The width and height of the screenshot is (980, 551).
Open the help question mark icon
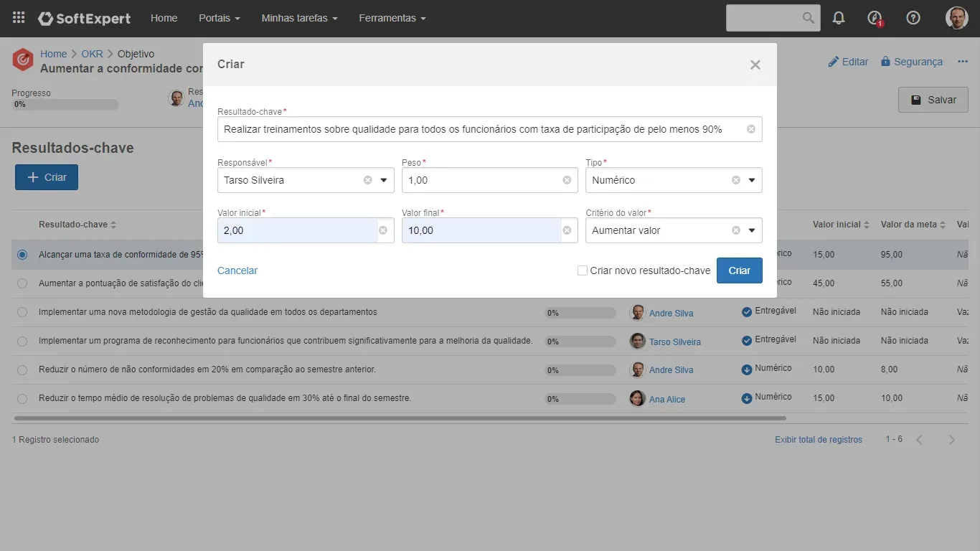point(913,18)
